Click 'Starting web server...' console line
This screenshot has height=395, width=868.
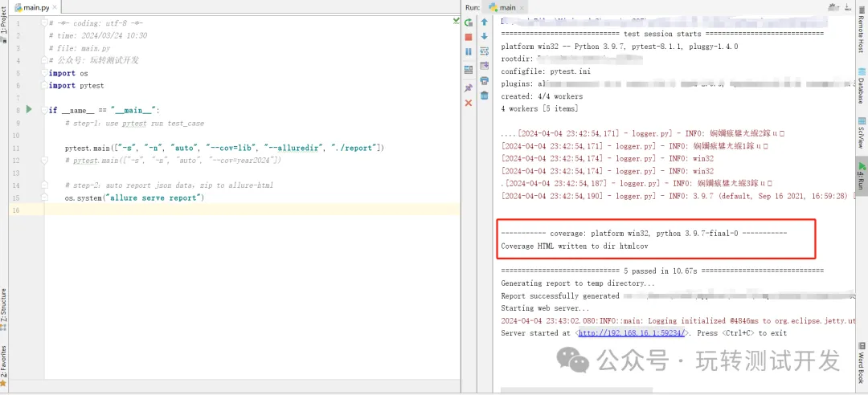click(545, 308)
